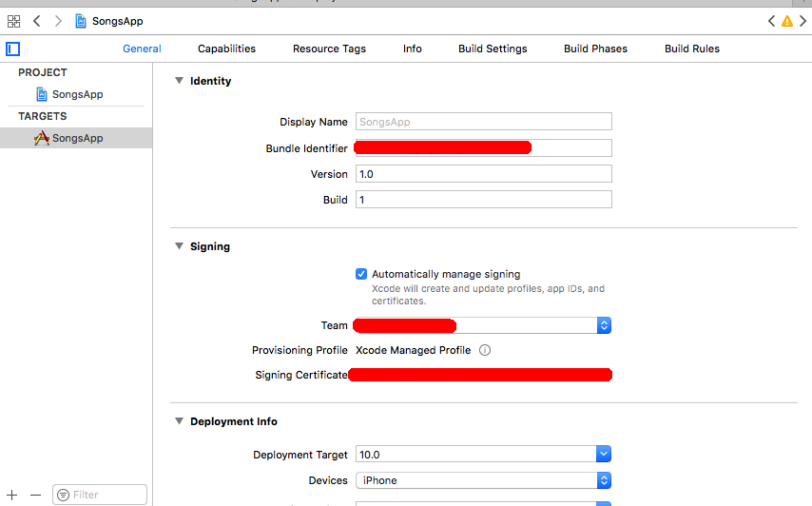Click the TARGETS section header

click(x=43, y=116)
